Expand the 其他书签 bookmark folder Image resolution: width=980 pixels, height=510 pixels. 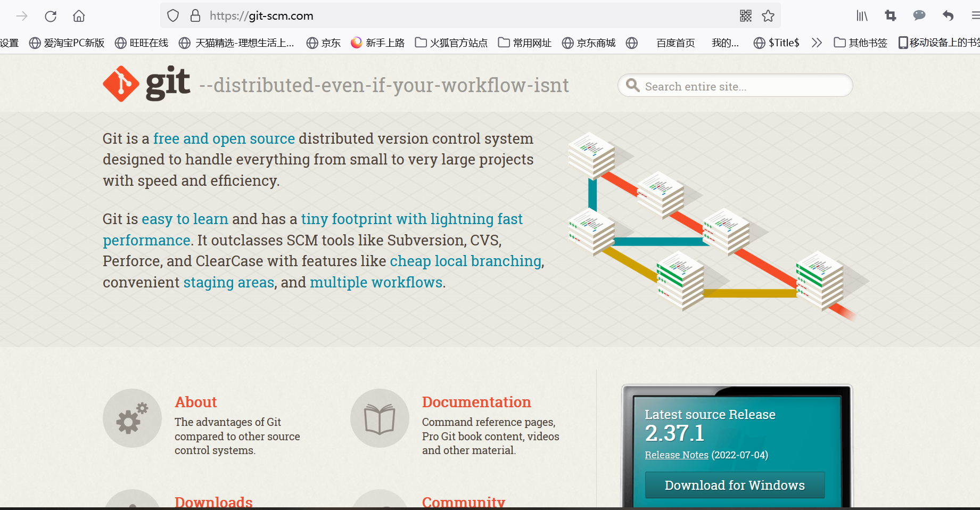(861, 43)
